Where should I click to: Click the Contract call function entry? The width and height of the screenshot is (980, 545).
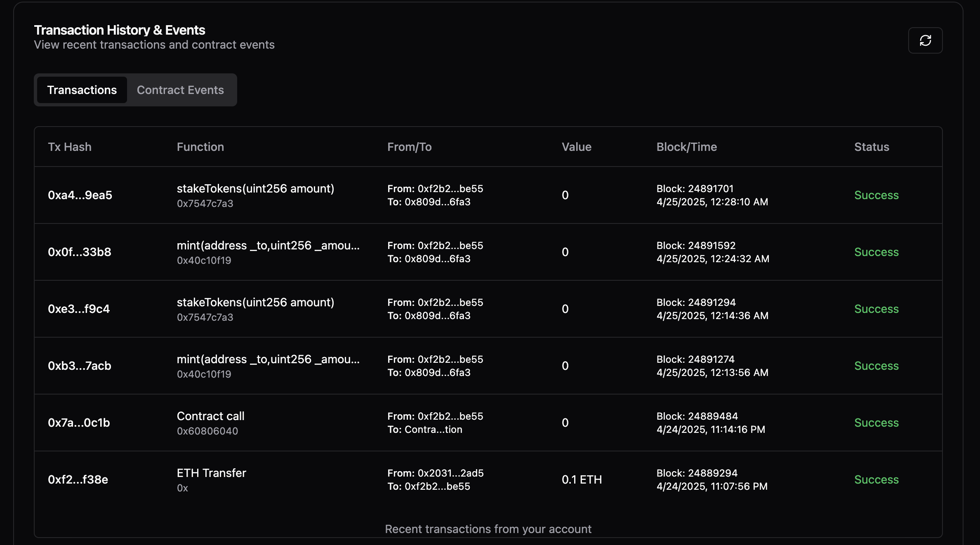(210, 416)
